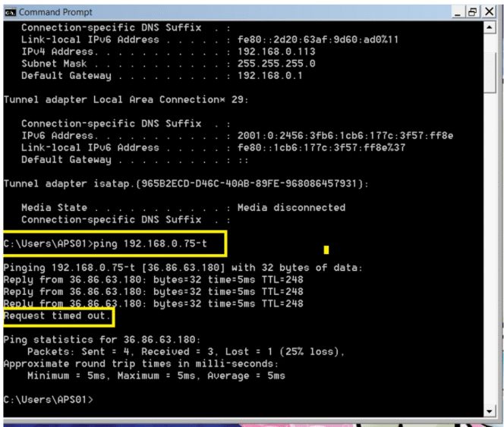
Task: Click the Minimum = 5ms Maximum line
Action: click(x=156, y=375)
